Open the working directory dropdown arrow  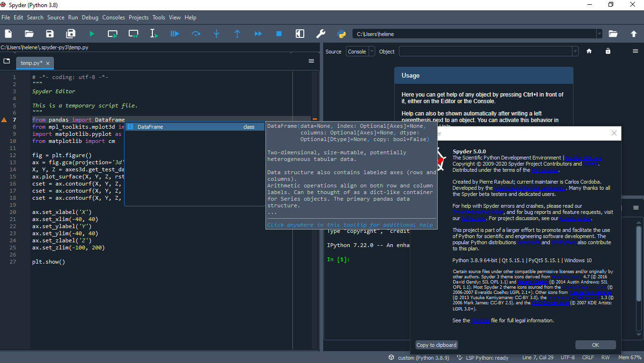click(x=599, y=34)
